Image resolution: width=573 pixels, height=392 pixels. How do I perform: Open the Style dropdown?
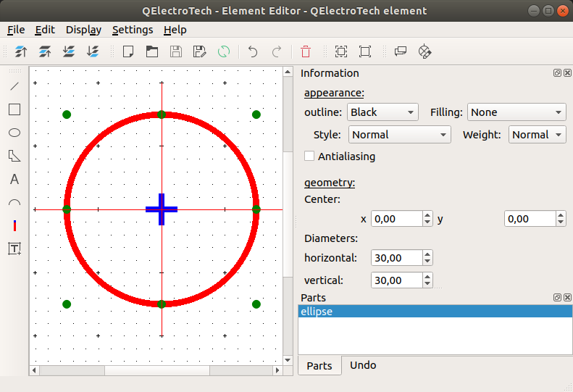399,135
